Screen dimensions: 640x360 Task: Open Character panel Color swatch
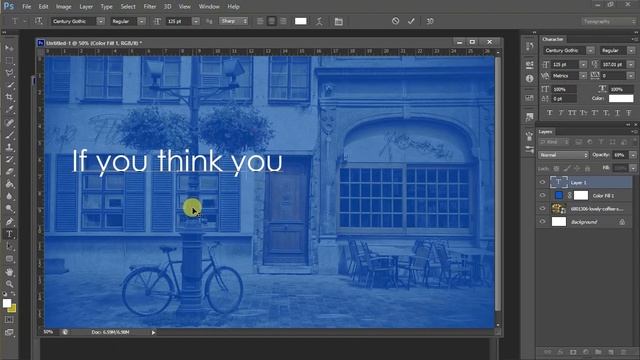point(621,98)
